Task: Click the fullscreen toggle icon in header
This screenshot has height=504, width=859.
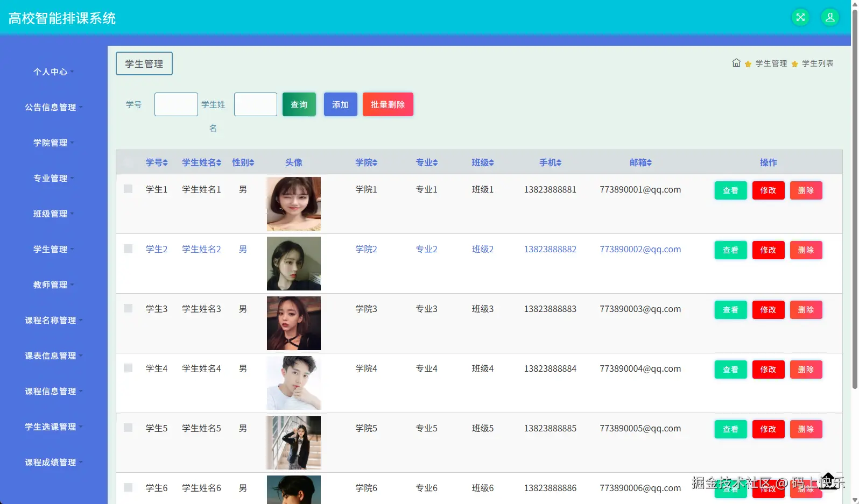Action: [800, 17]
